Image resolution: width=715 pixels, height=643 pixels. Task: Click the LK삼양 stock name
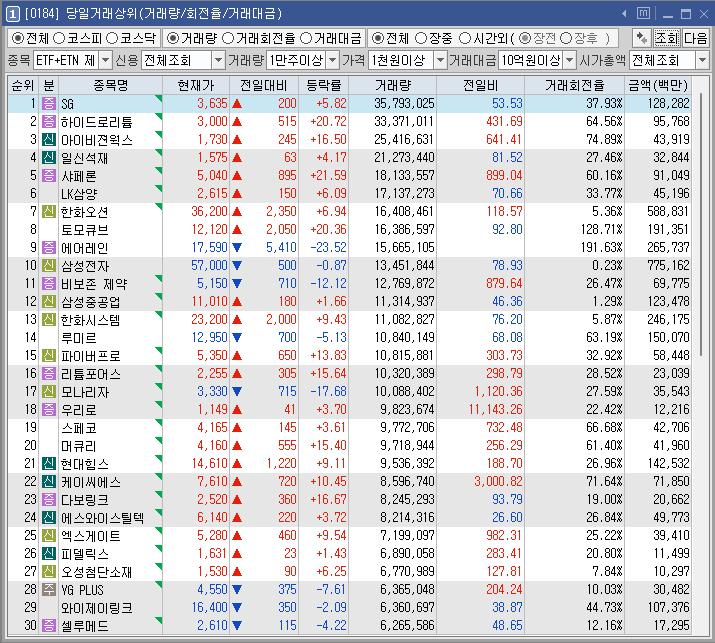(79, 194)
